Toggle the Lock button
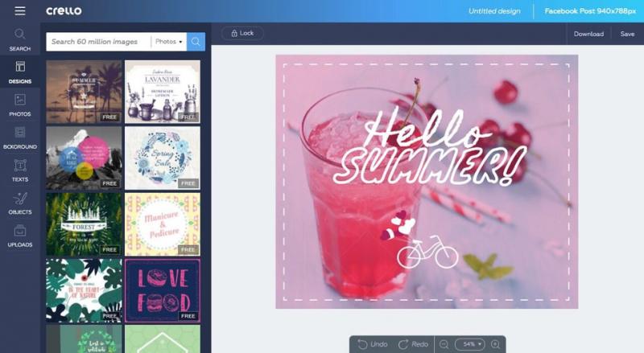Image resolution: width=644 pixels, height=353 pixels. [x=242, y=34]
